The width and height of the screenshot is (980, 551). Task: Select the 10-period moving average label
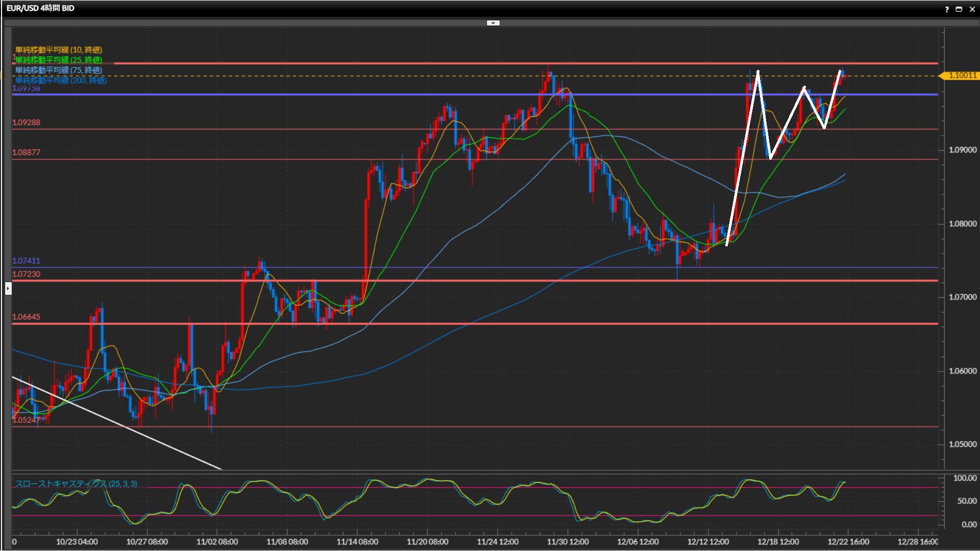pyautogui.click(x=59, y=49)
